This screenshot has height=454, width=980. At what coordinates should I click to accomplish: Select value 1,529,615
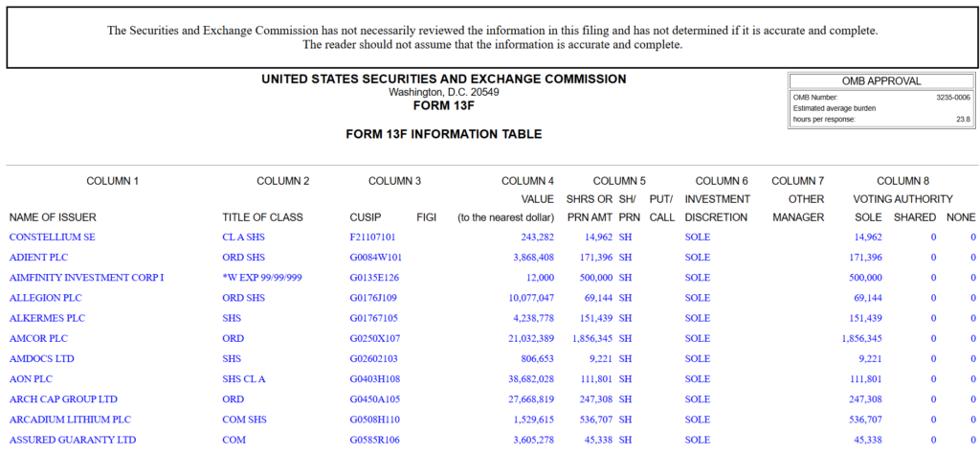533,420
